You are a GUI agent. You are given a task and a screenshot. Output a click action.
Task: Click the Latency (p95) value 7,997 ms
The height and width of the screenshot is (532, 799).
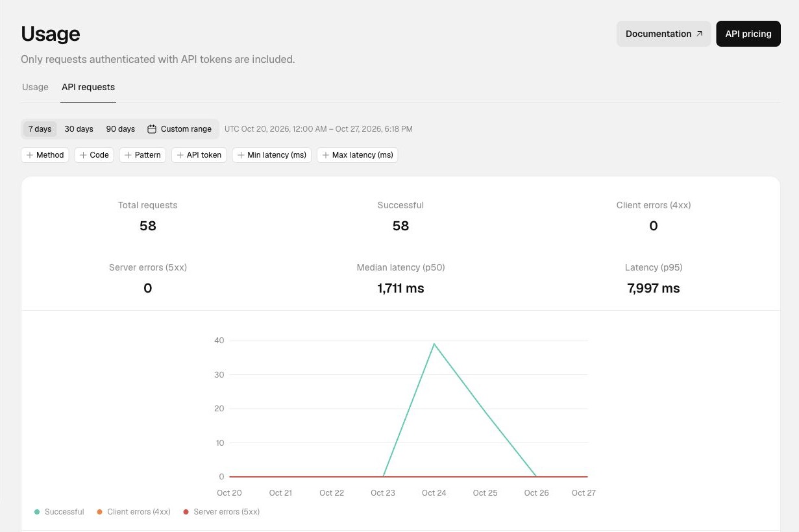coord(654,288)
